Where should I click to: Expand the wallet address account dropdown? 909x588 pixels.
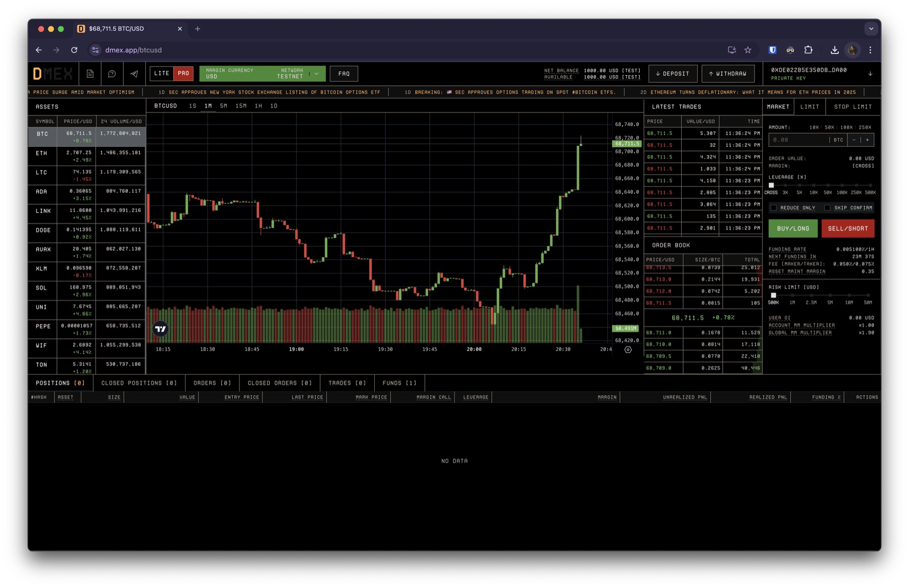870,74
